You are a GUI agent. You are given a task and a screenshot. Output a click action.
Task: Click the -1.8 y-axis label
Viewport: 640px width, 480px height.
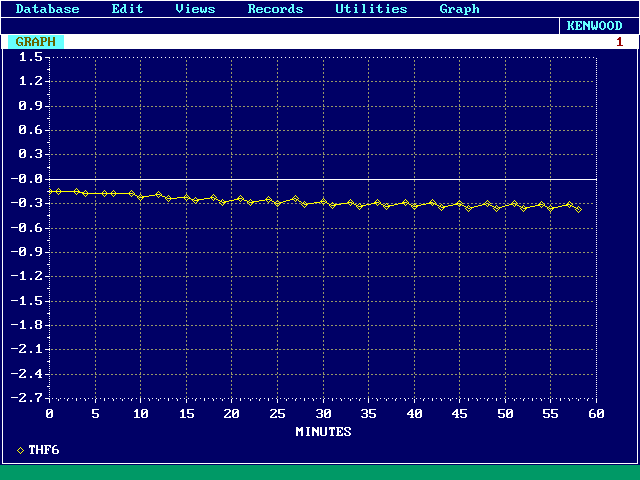pyautogui.click(x=27, y=324)
